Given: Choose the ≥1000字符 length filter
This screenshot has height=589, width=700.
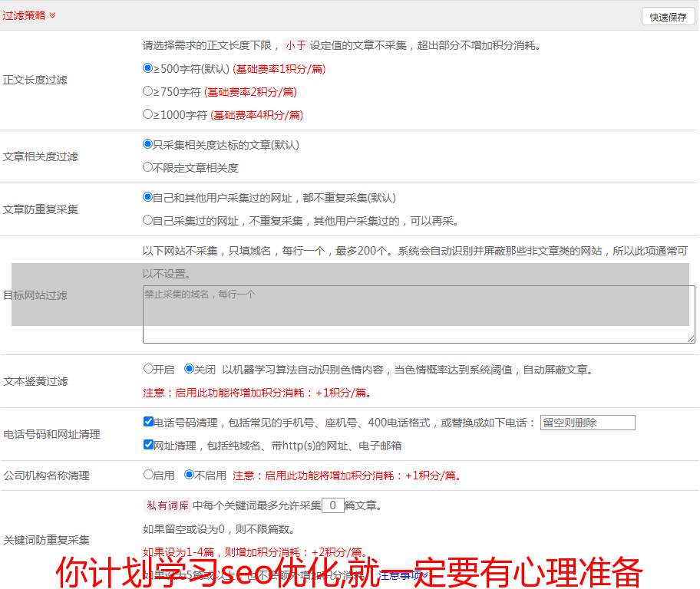Looking at the screenshot, I should point(148,114).
